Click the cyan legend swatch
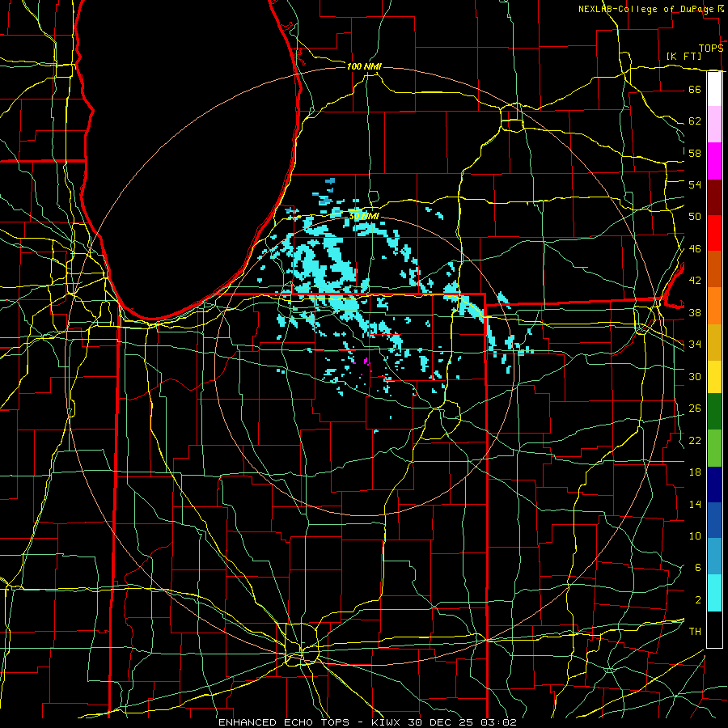Viewport: 728px width, 728px height. point(714,593)
